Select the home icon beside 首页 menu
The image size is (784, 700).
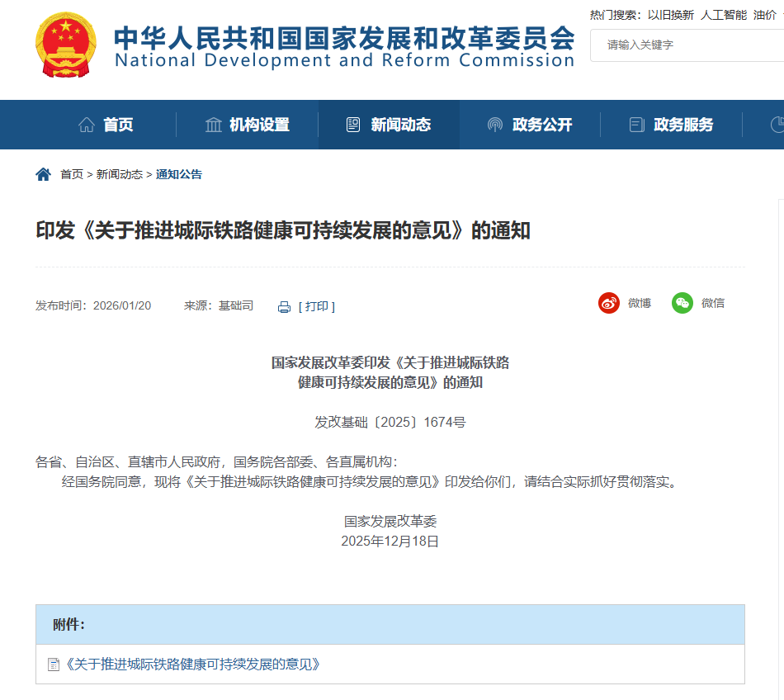pyautogui.click(x=85, y=124)
